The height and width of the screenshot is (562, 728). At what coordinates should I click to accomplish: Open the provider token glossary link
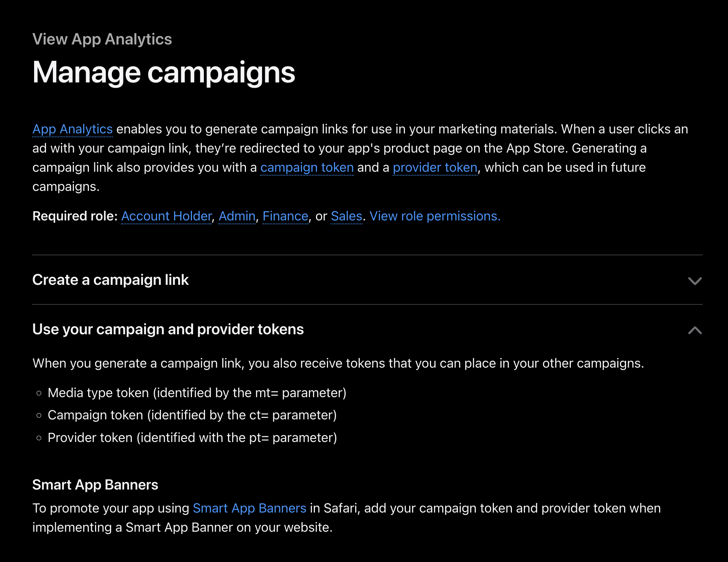click(435, 168)
